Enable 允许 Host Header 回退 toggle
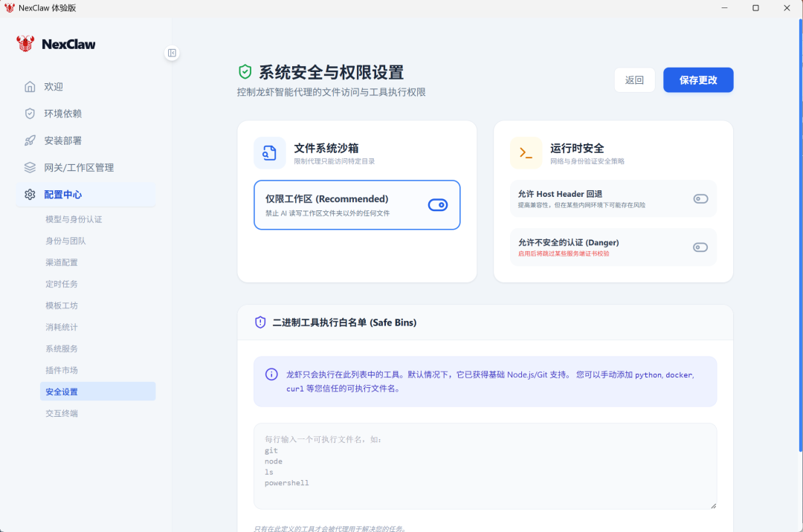The image size is (803, 532). (x=700, y=198)
